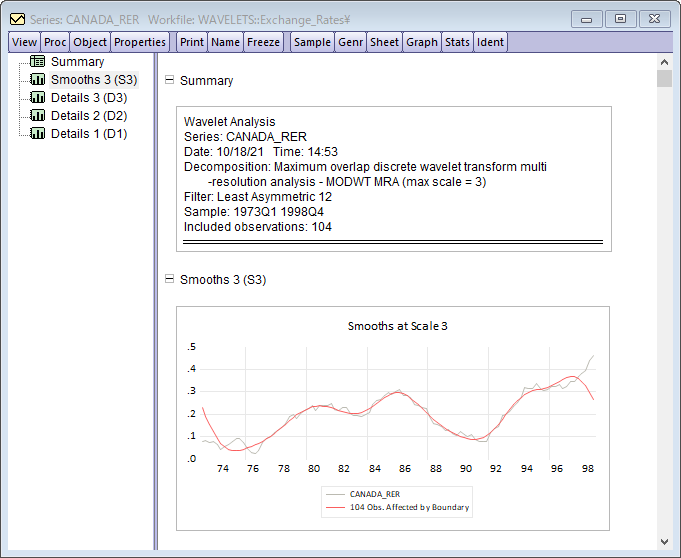Maximize the series window

620,19
